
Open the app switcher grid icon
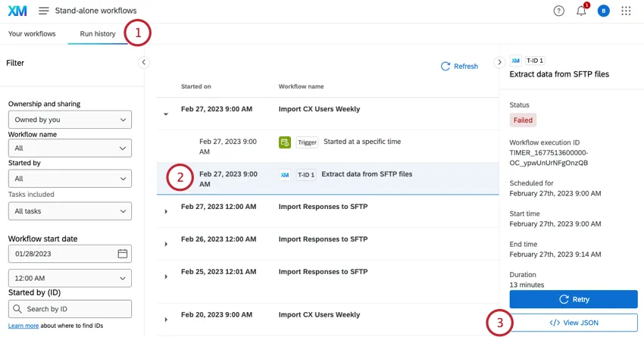(626, 11)
